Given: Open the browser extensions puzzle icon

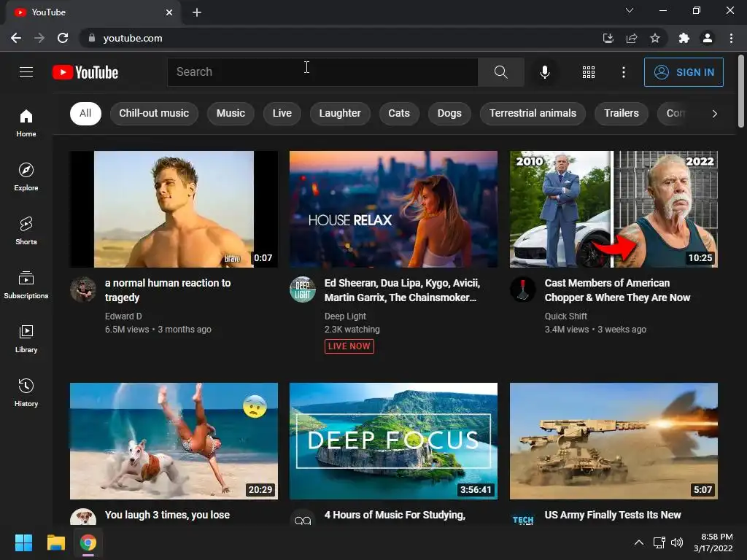Looking at the screenshot, I should pos(684,38).
